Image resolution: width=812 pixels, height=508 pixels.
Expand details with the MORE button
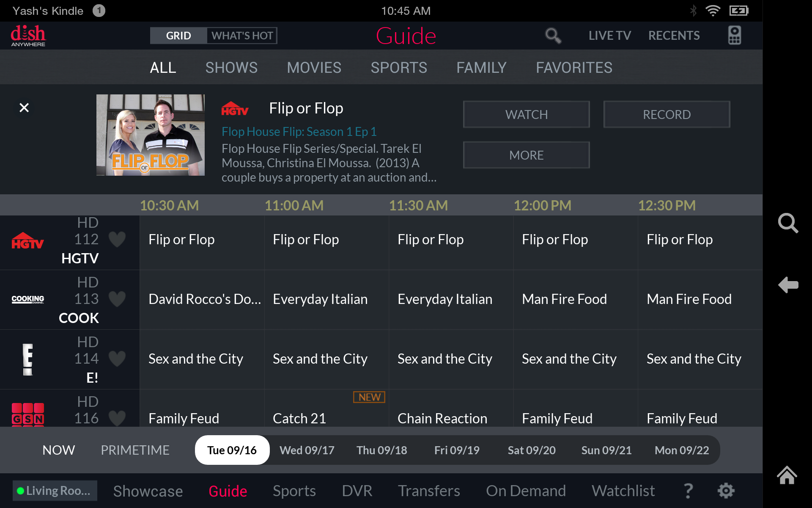click(x=526, y=155)
